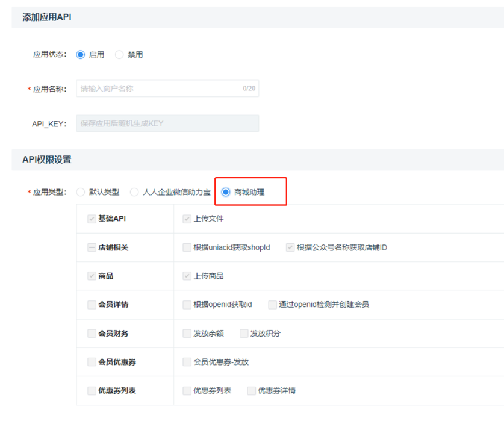Check the 优惠券详情 permission checkbox
The image size is (504, 448).
(252, 391)
